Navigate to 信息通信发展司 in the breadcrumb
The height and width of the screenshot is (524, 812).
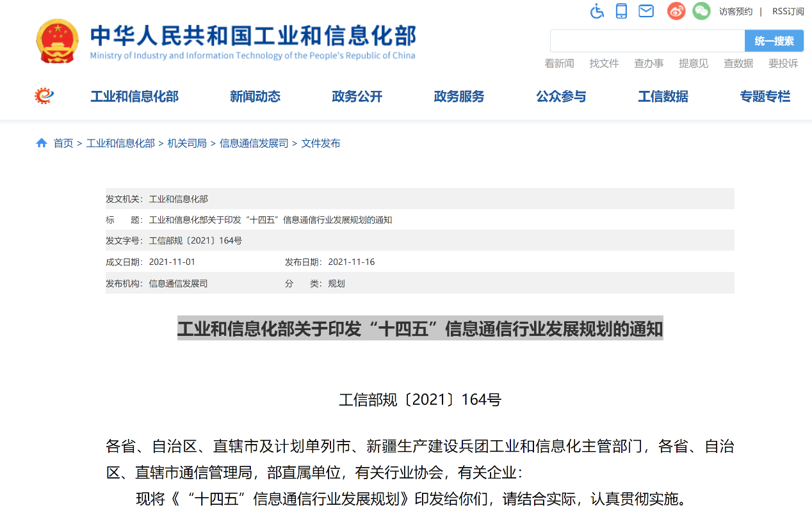[x=254, y=143]
